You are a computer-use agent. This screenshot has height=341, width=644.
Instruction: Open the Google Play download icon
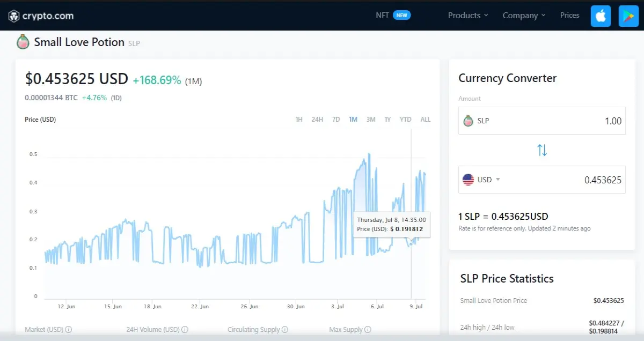pyautogui.click(x=628, y=16)
